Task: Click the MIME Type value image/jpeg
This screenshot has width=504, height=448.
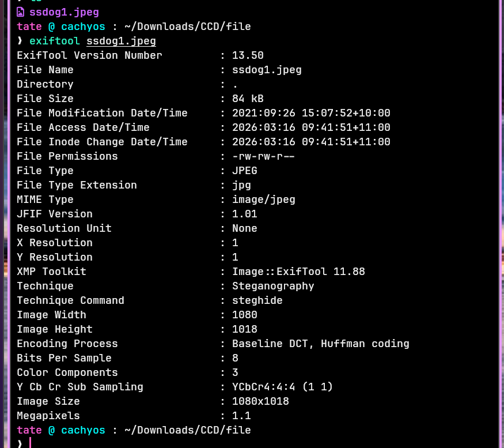Action: [263, 199]
